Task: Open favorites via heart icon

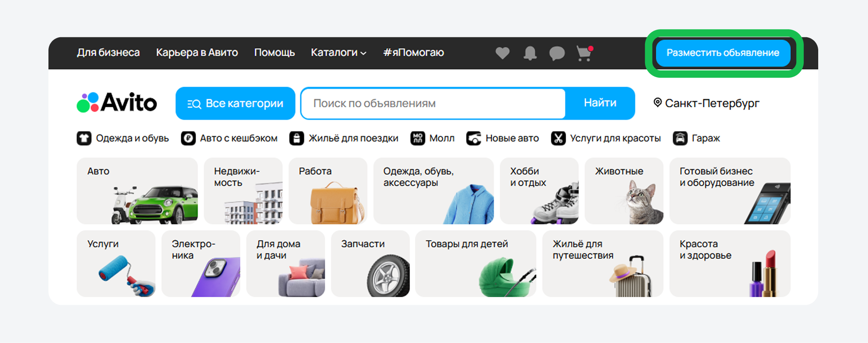Action: click(502, 53)
